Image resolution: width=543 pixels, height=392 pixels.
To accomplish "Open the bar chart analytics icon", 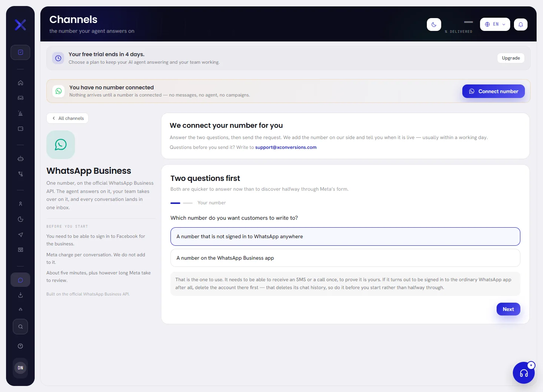I will point(20,113).
